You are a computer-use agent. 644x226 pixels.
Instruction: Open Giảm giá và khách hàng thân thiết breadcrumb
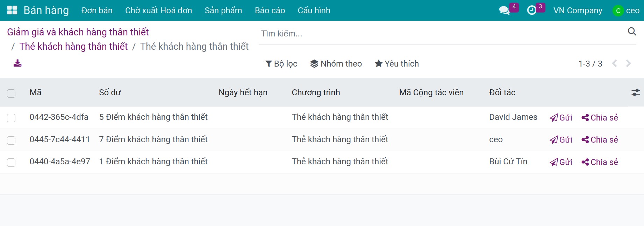click(78, 32)
